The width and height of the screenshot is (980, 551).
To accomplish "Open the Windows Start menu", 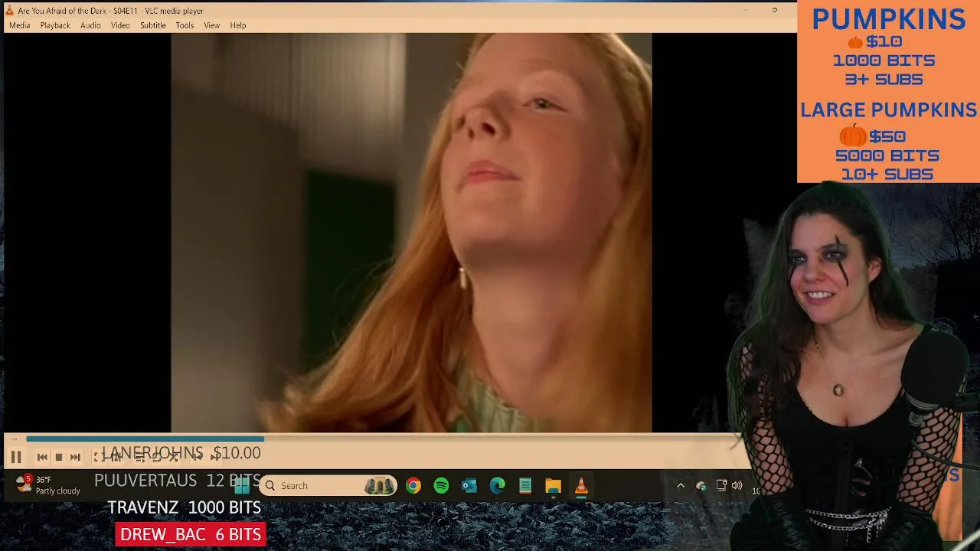I will point(242,485).
